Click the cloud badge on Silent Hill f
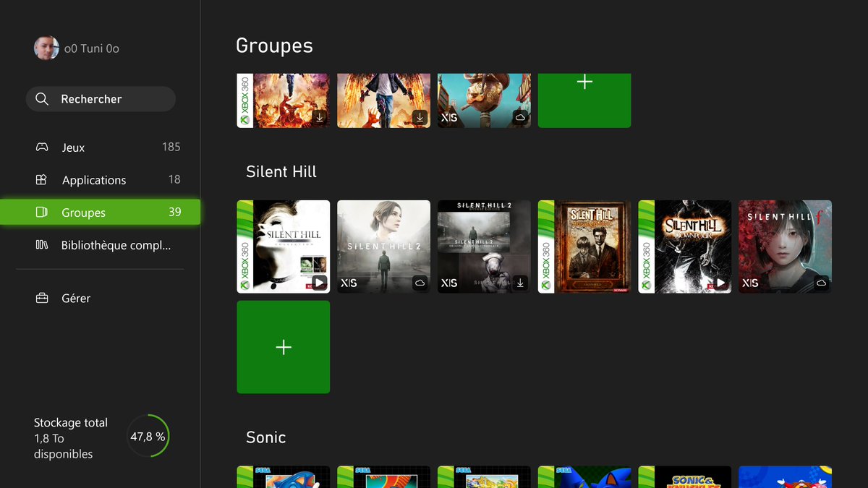Image resolution: width=868 pixels, height=488 pixels. click(x=822, y=283)
